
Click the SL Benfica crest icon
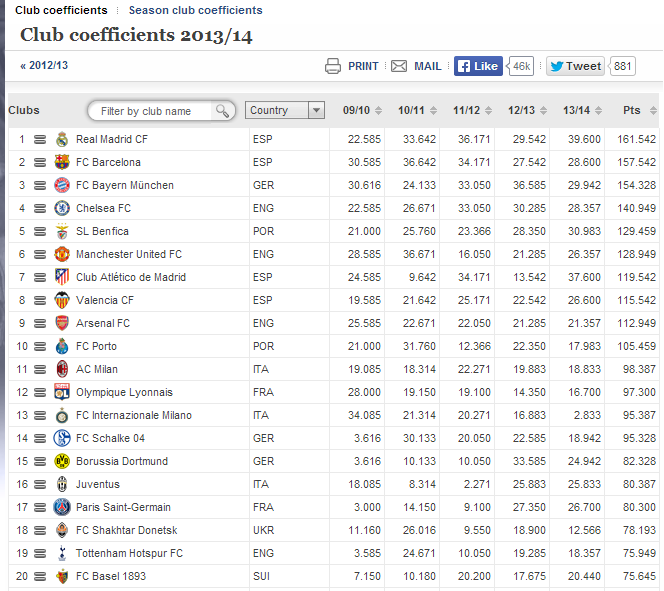[62, 231]
